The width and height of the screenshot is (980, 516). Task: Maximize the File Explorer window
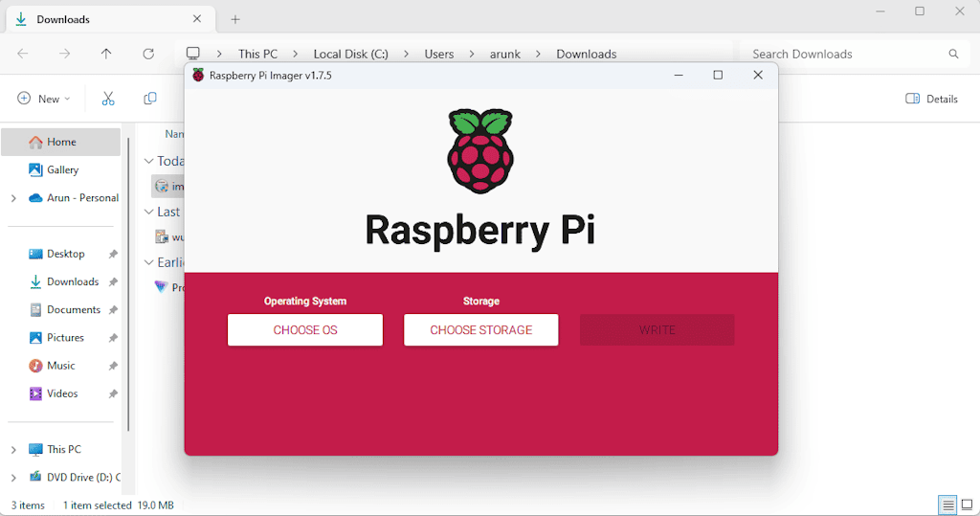[x=920, y=11]
